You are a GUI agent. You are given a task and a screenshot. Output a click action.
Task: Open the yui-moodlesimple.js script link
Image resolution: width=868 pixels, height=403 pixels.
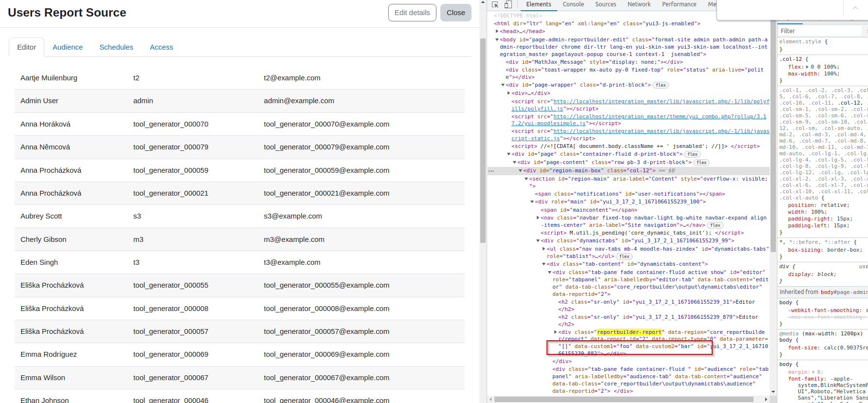click(x=639, y=120)
